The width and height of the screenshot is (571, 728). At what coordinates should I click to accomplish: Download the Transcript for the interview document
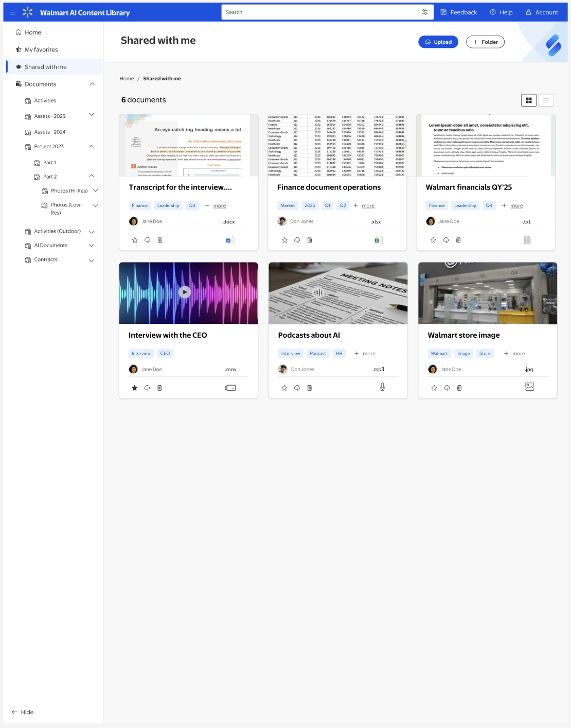(147, 240)
